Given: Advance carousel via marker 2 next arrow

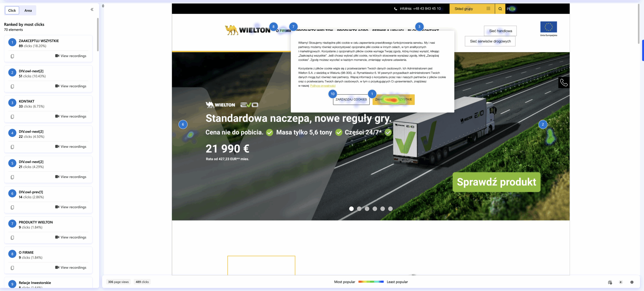Looking at the screenshot, I should [x=550, y=136].
